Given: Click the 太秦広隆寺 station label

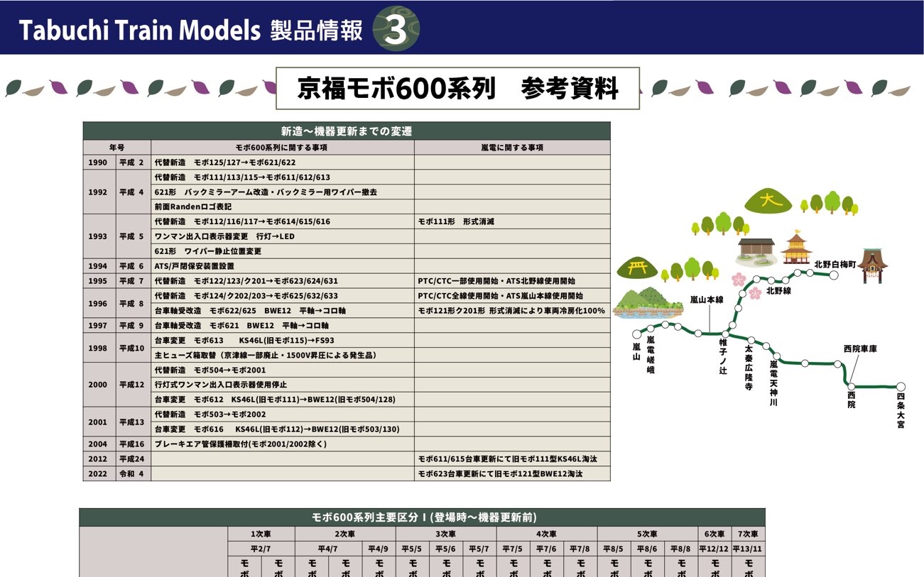Looking at the screenshot, I should tap(749, 368).
